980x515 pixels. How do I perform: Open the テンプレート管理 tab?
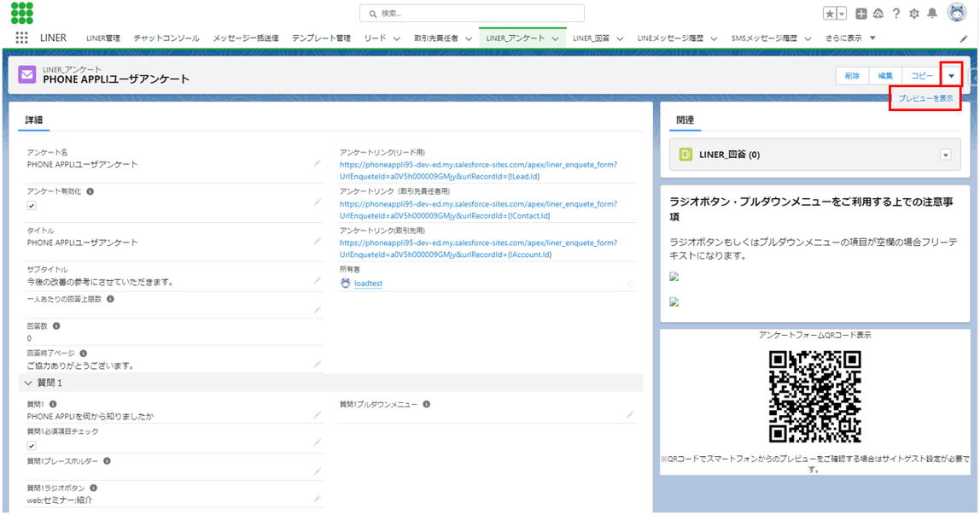pos(321,38)
